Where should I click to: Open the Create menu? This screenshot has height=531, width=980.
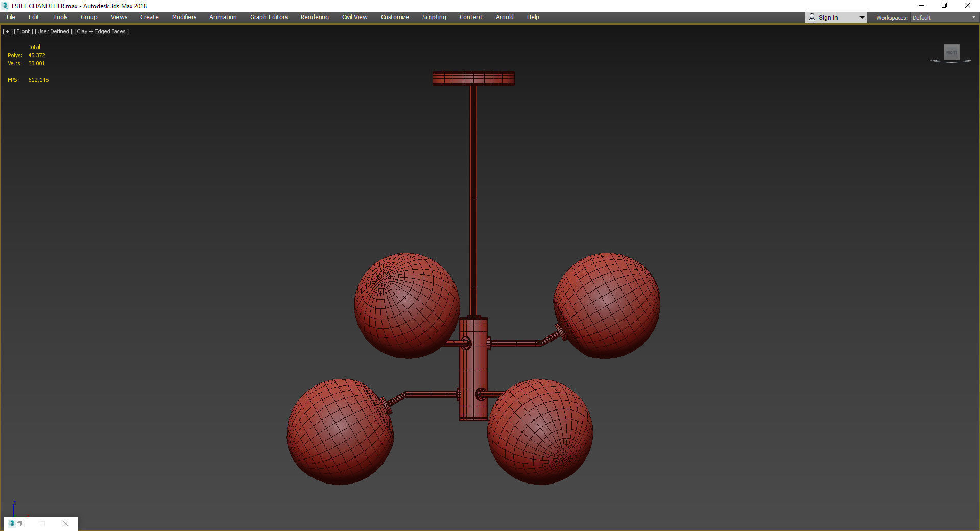(150, 17)
